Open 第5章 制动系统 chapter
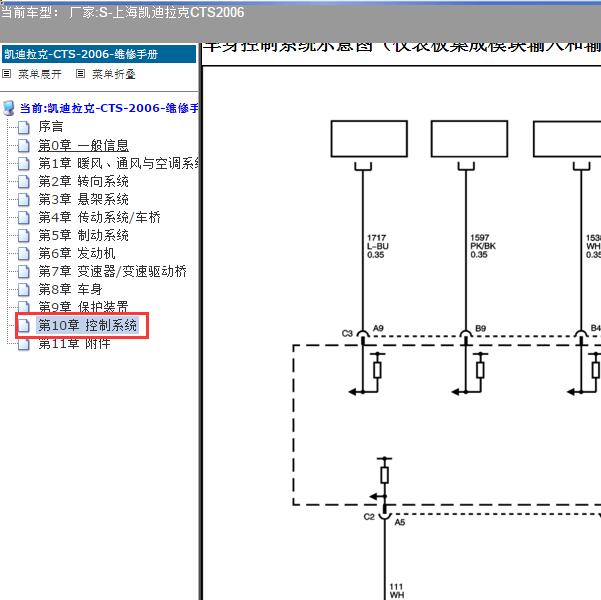Screen dimensions: 601x600 (83, 235)
